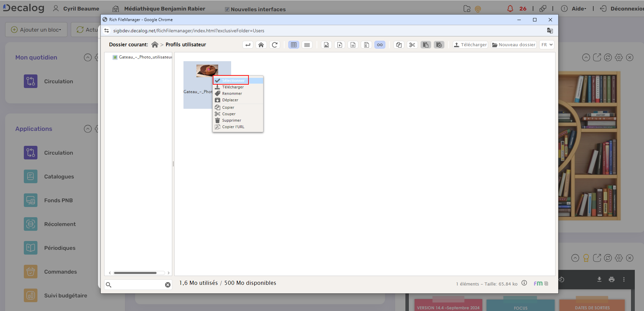Click the copy icon in the toolbar
The image size is (644, 311).
point(399,45)
